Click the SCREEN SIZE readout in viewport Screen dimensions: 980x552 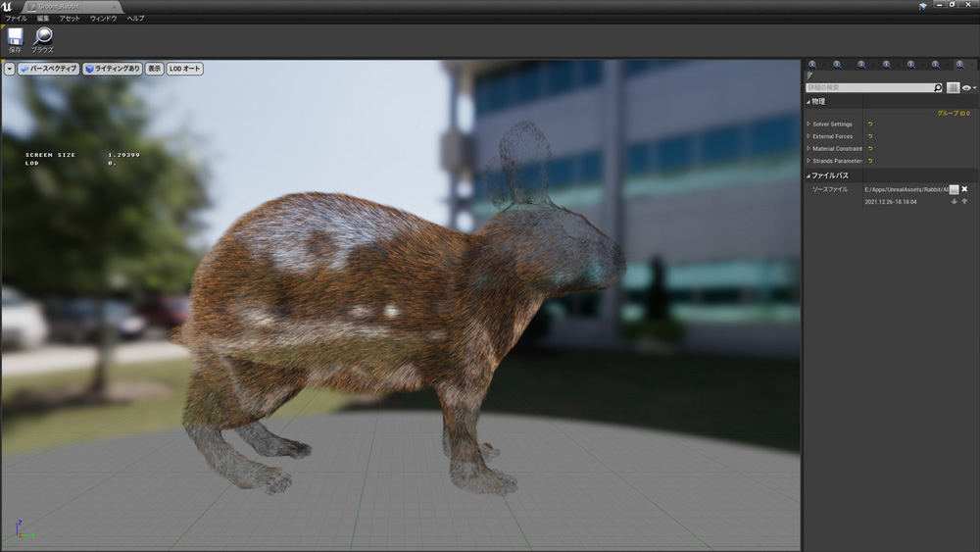(x=82, y=154)
